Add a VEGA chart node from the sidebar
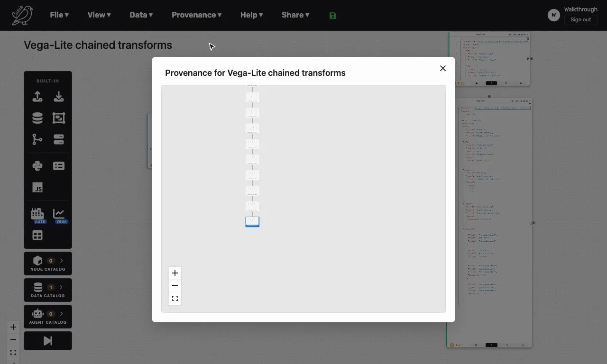 click(x=59, y=215)
